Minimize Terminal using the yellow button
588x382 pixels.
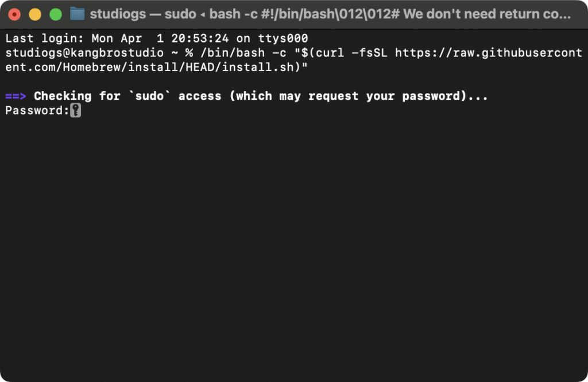pyautogui.click(x=35, y=14)
